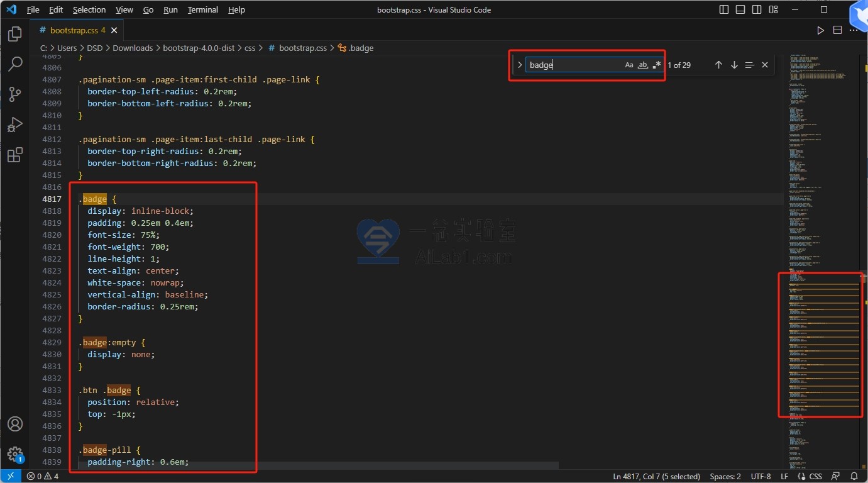
Task: Expand the Toggle Replace chevron
Action: (520, 65)
